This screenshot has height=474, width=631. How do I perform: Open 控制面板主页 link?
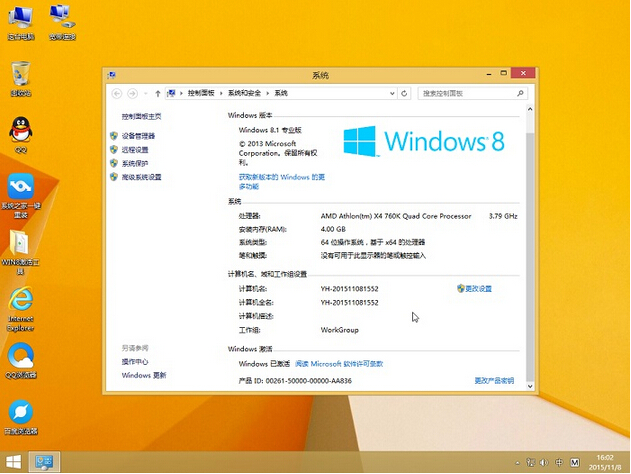coord(141,116)
